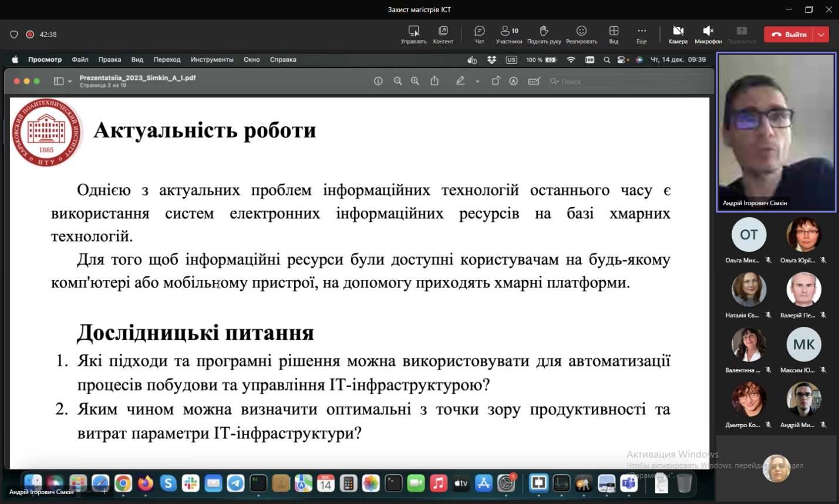Click the red Выйти leave button
This screenshot has width=839, height=504.
coord(790,35)
